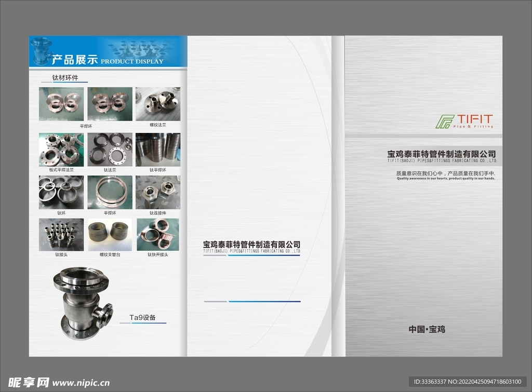The image size is (532, 392).
Task: Open the www.nipic.cn link
Action: 82,383
